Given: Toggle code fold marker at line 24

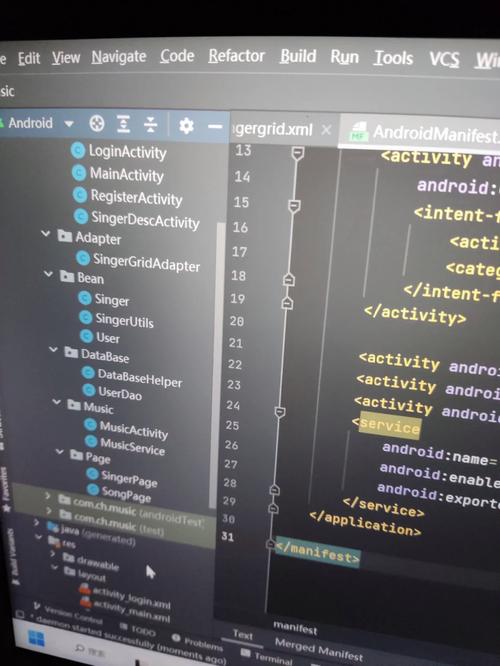Looking at the screenshot, I should [280, 412].
